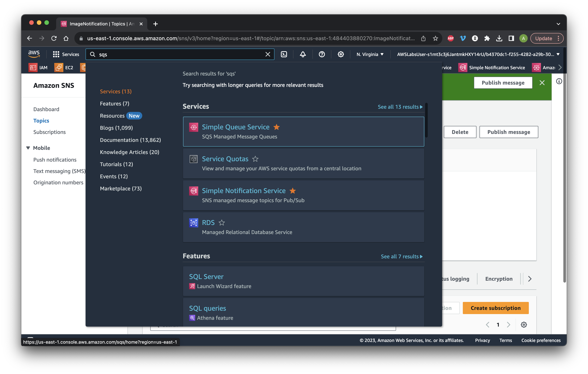Open console settings gear icon
The image size is (588, 374).
(341, 54)
